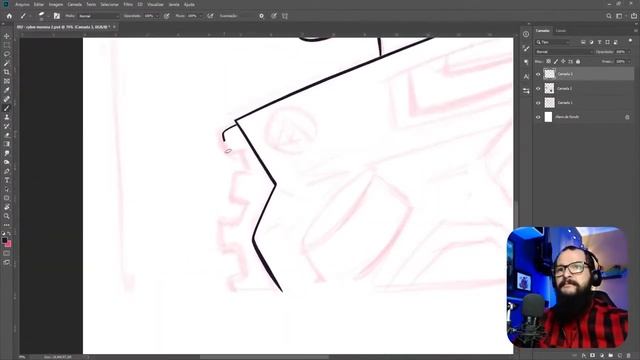Select the Move tool
This screenshot has height=360, width=640.
(x=7, y=36)
